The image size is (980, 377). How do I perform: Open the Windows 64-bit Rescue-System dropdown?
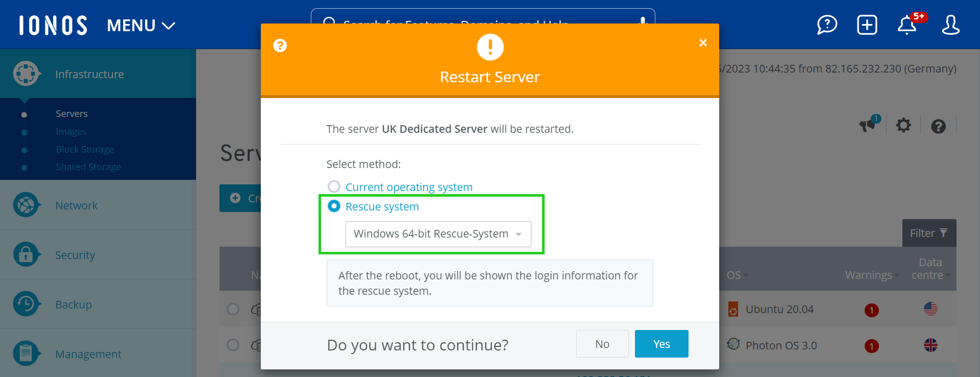click(x=438, y=234)
